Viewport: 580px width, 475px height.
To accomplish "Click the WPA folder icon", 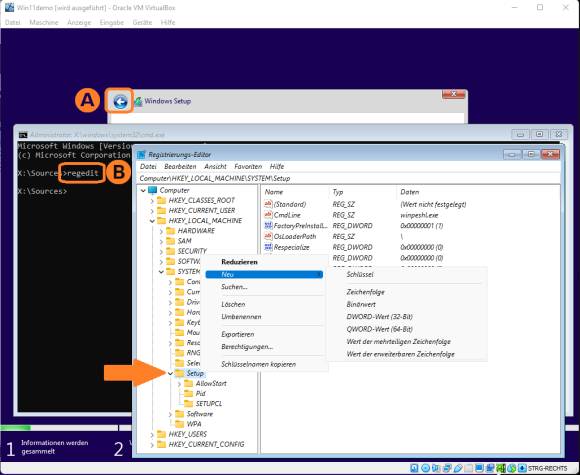I will coord(179,424).
